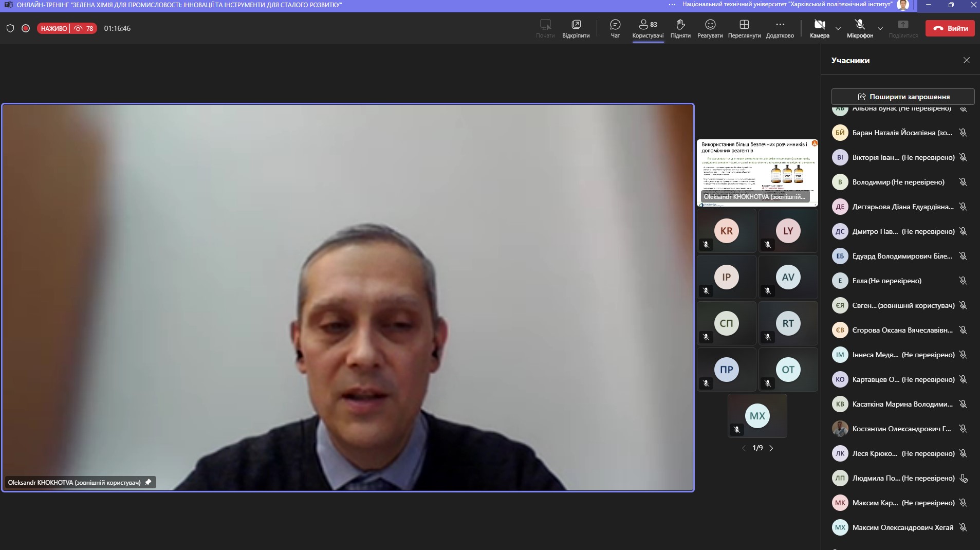Raise your hand with Підняти

pyautogui.click(x=680, y=28)
